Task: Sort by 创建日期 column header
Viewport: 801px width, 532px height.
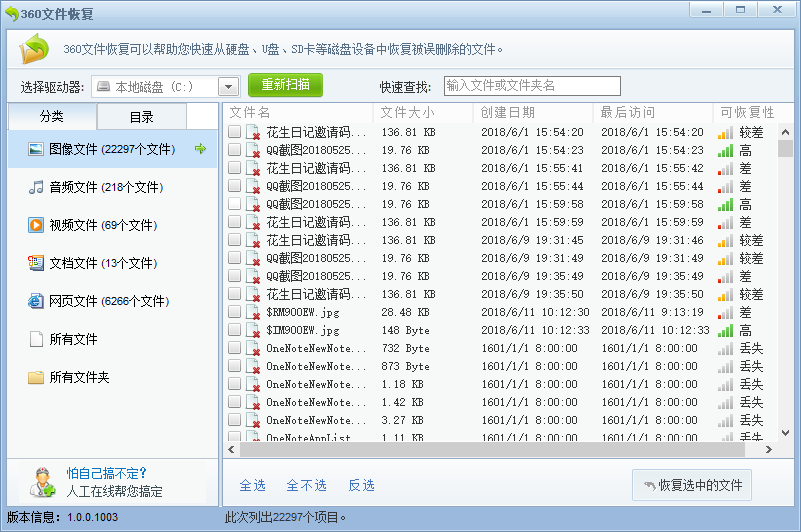Action: click(533, 112)
